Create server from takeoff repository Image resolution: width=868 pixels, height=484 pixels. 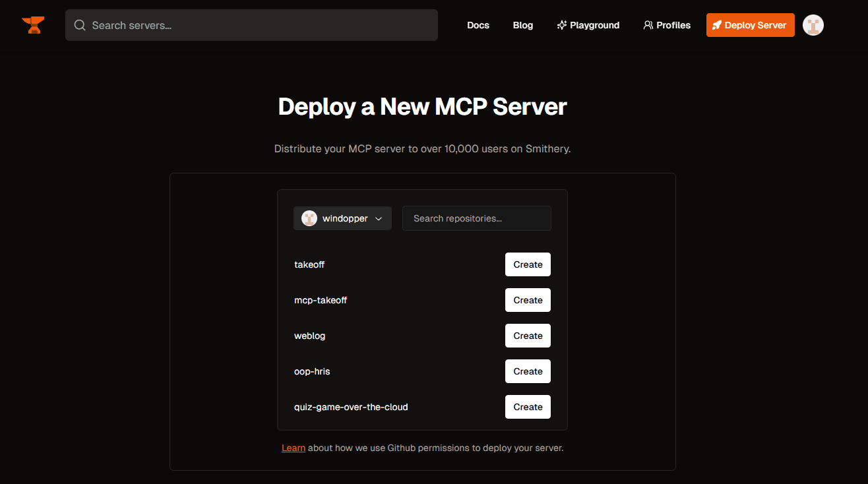[528, 264]
